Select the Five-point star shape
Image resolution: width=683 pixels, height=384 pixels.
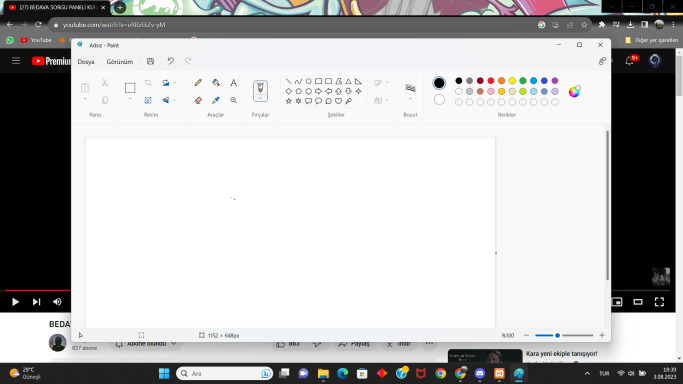point(288,101)
